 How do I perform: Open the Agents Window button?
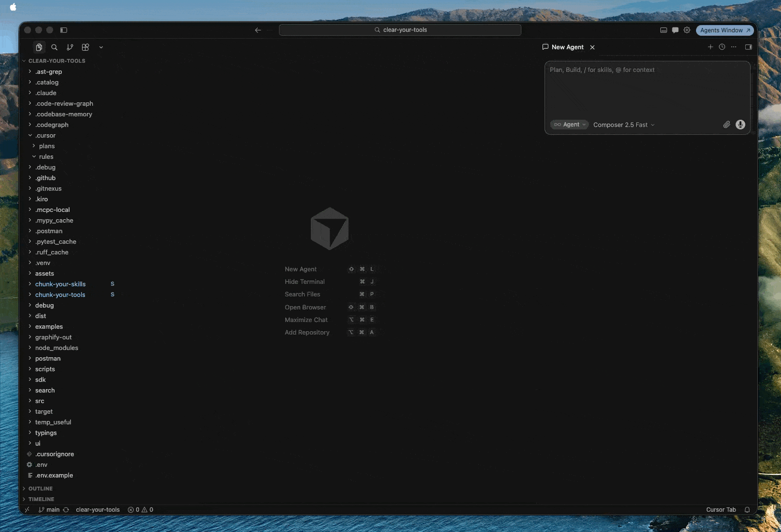(725, 30)
